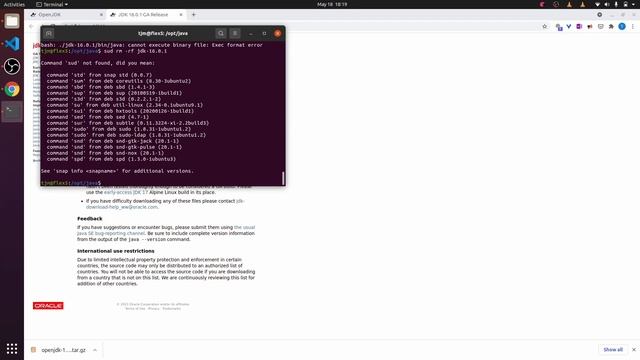640x360 pixels.
Task: Click the 'sudo' from deb sudo line
Action: 119,129
